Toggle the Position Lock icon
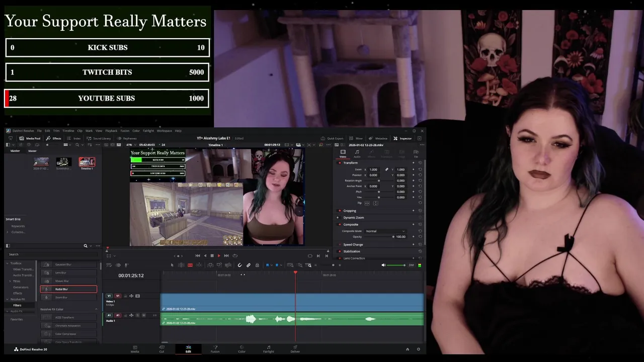This screenshot has width=644, height=362. point(257,265)
